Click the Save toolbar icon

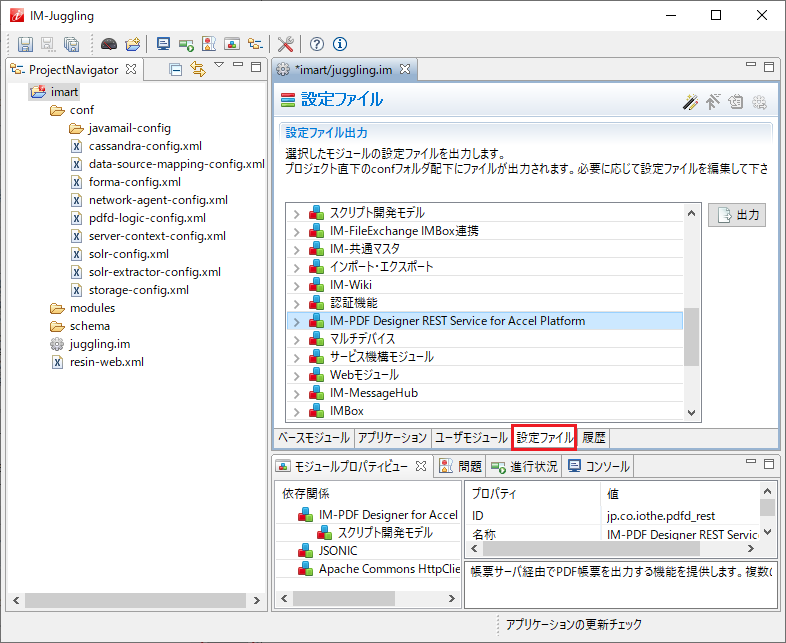point(25,44)
